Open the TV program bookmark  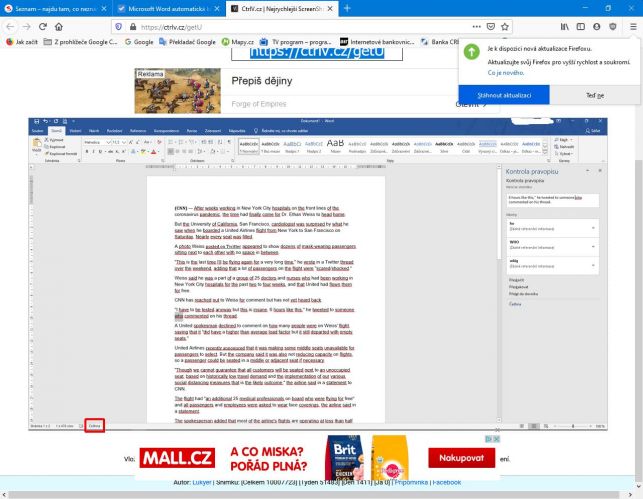296,42
